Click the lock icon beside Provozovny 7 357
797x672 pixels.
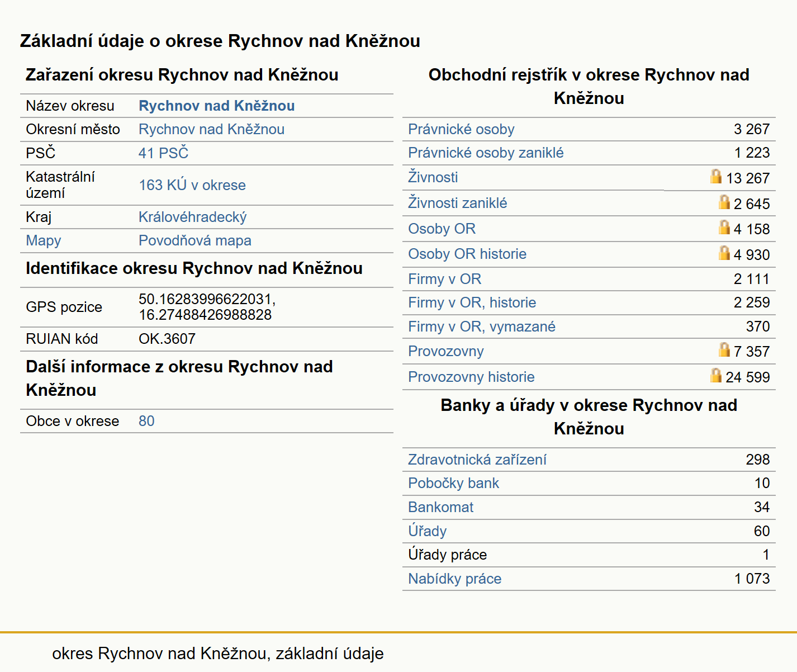point(724,349)
